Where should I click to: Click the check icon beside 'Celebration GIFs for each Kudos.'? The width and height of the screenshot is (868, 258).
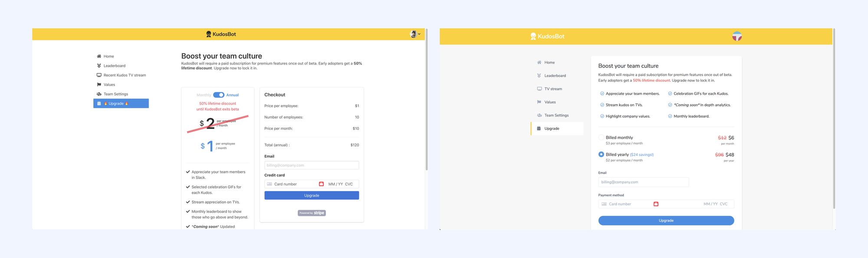670,94
